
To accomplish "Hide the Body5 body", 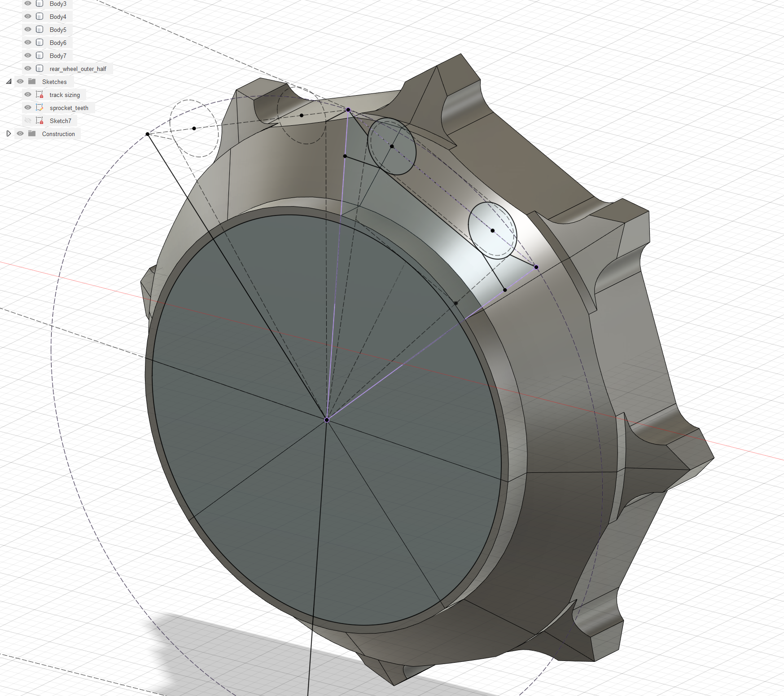I will point(27,30).
